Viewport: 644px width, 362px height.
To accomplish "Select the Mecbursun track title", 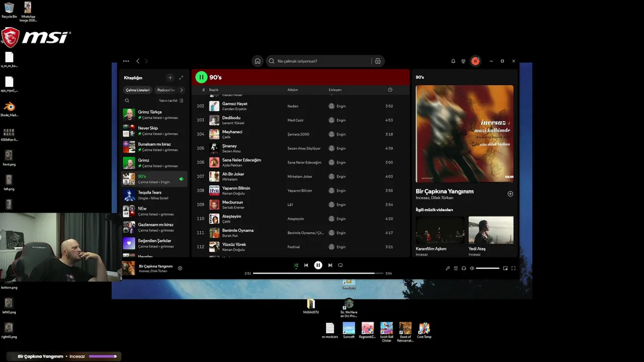I will (232, 202).
